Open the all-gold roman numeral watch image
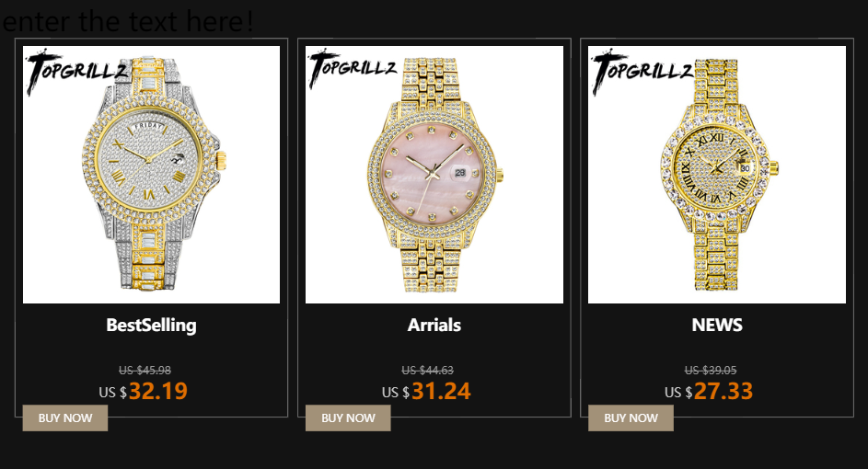Image resolution: width=868 pixels, height=469 pixels. [717, 175]
